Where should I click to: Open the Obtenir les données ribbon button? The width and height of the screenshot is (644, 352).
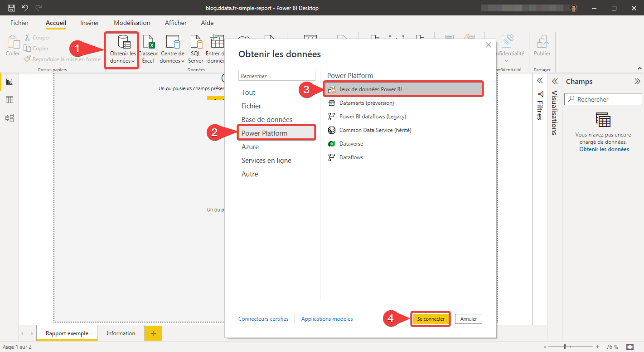click(122, 50)
